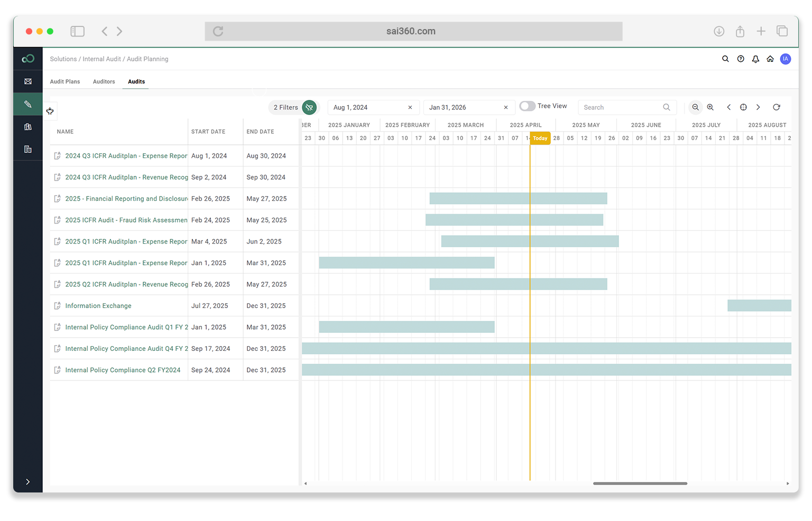
Task: Refresh the Gantt chart
Action: pos(777,107)
